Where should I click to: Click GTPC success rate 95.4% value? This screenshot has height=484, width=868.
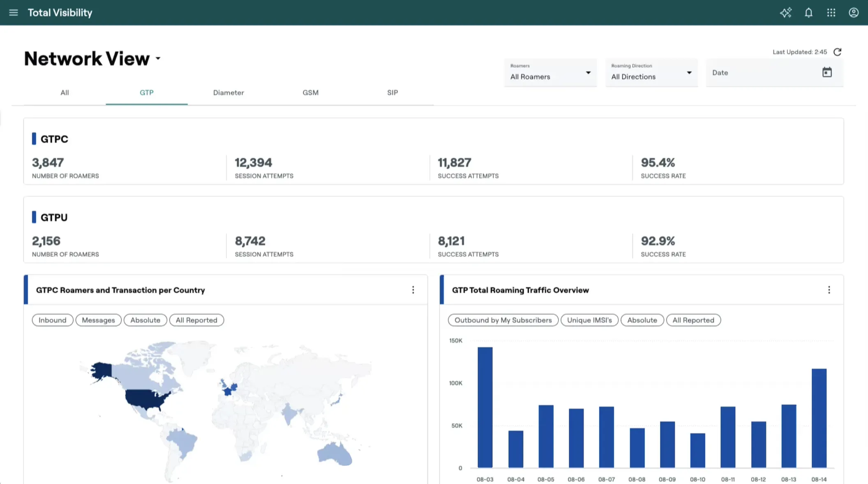[x=658, y=162]
